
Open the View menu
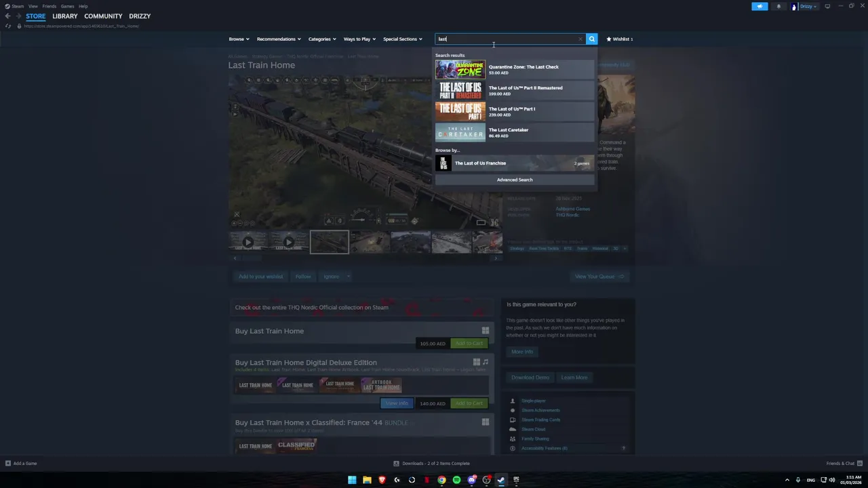tap(33, 6)
